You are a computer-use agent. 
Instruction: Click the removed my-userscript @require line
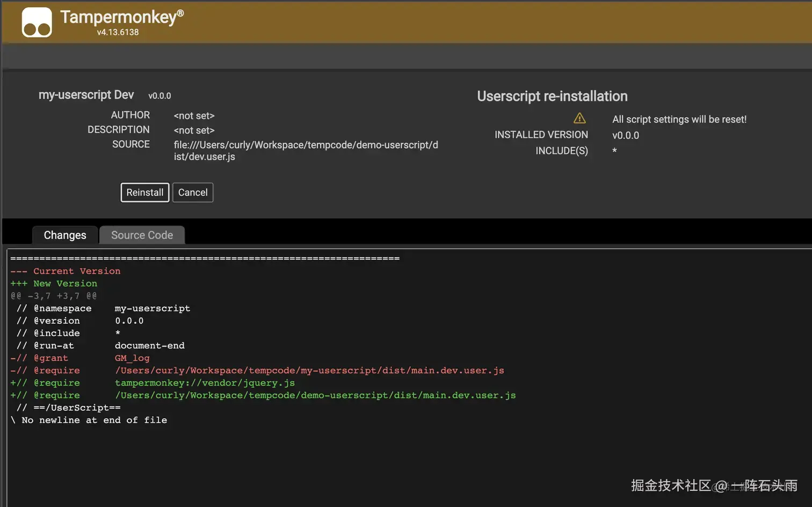pyautogui.click(x=257, y=371)
